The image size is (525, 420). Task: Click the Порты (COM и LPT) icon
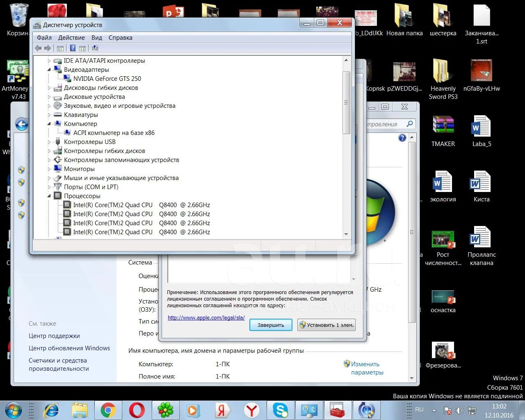coord(57,187)
